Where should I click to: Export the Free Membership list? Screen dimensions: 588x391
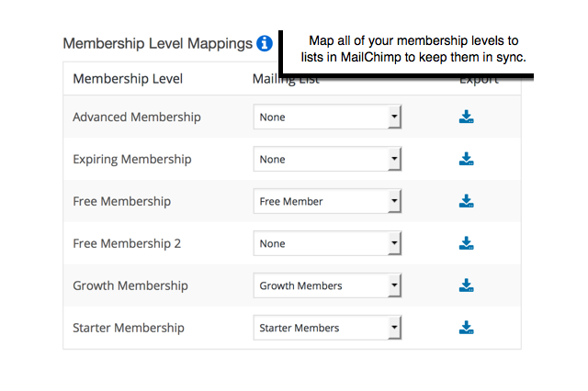point(466,201)
